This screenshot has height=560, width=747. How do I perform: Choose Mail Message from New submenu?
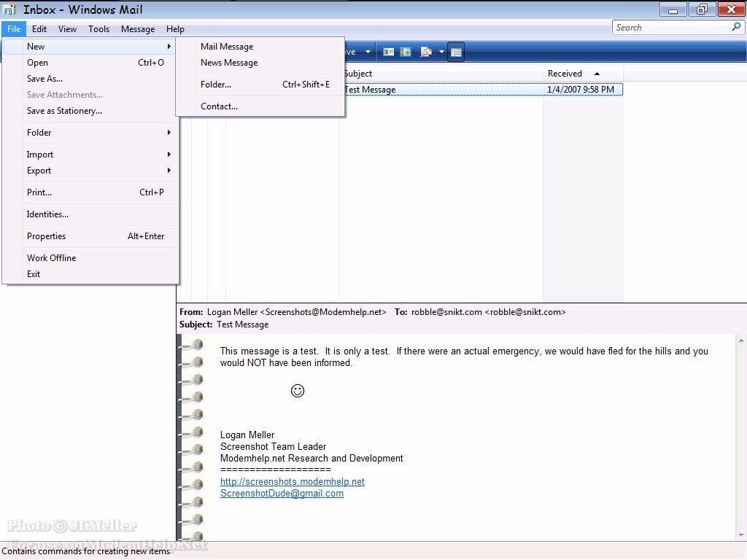coord(260,47)
